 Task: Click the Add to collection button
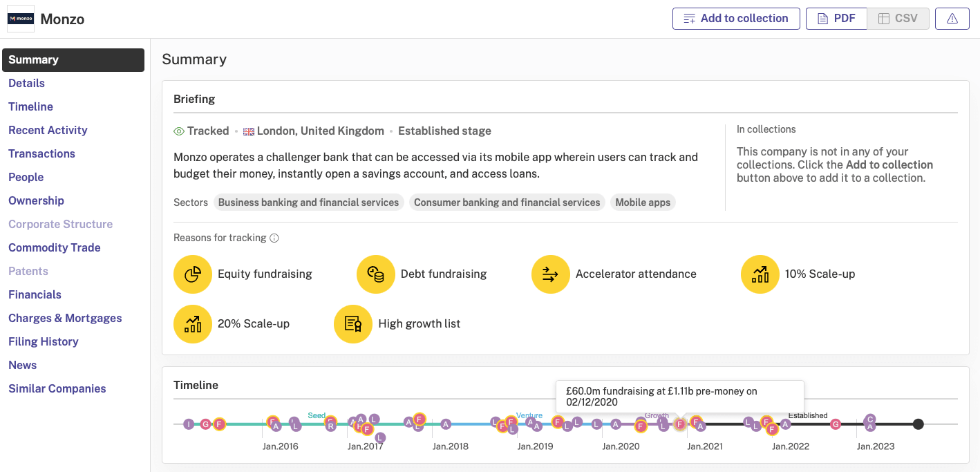(736, 19)
